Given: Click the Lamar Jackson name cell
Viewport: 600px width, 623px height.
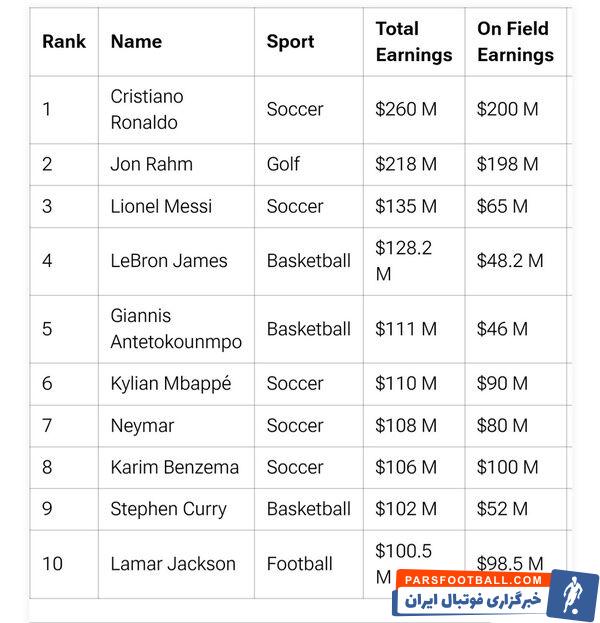Looking at the screenshot, I should [173, 564].
